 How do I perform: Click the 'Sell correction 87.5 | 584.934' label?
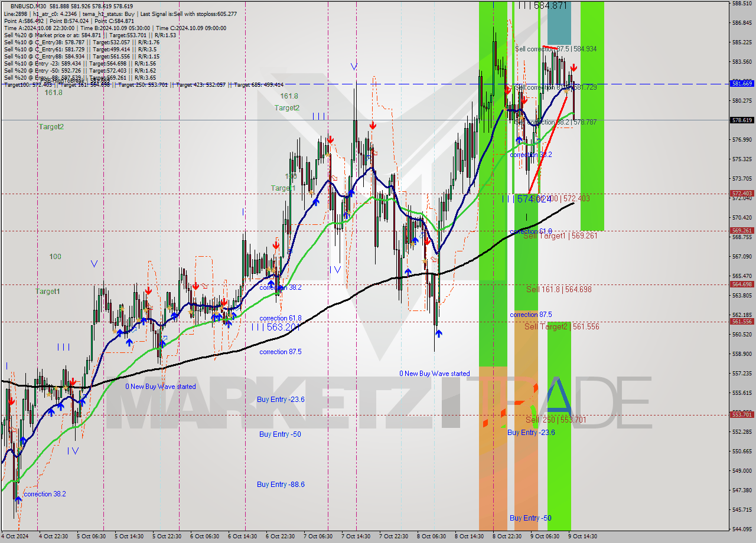tap(556, 49)
